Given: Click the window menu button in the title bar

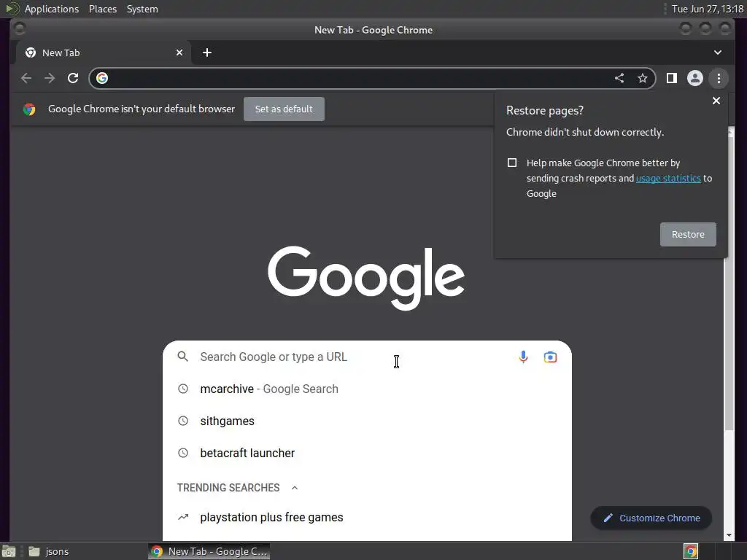Looking at the screenshot, I should (20, 29).
